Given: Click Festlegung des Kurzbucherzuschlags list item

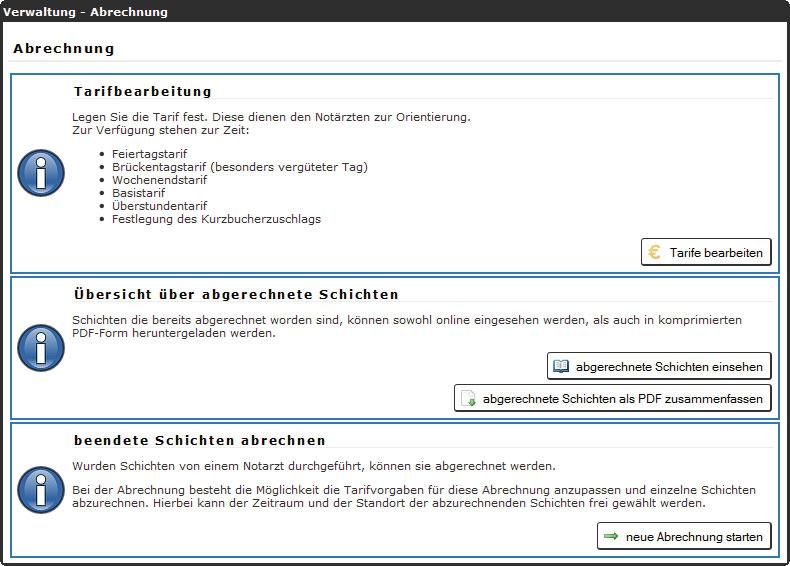Looking at the screenshot, I should [x=216, y=219].
